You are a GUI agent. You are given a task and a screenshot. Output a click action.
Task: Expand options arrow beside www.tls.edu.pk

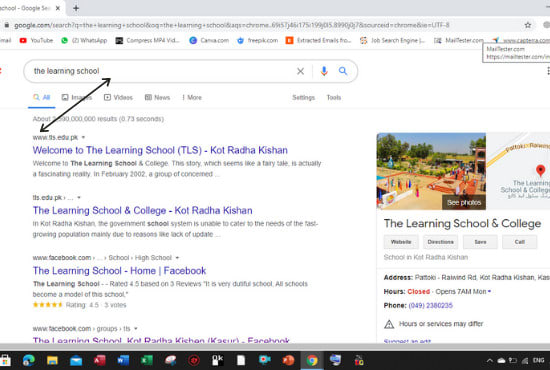tap(83, 137)
